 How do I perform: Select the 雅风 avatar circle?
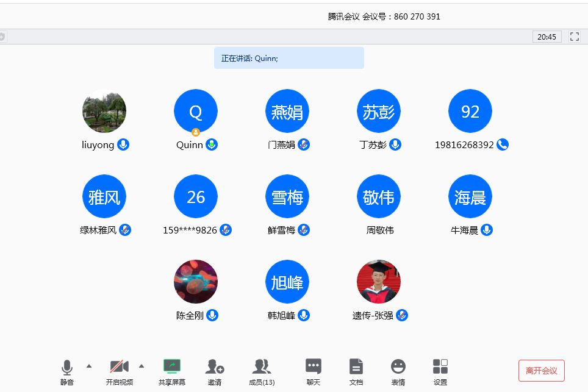[104, 196]
